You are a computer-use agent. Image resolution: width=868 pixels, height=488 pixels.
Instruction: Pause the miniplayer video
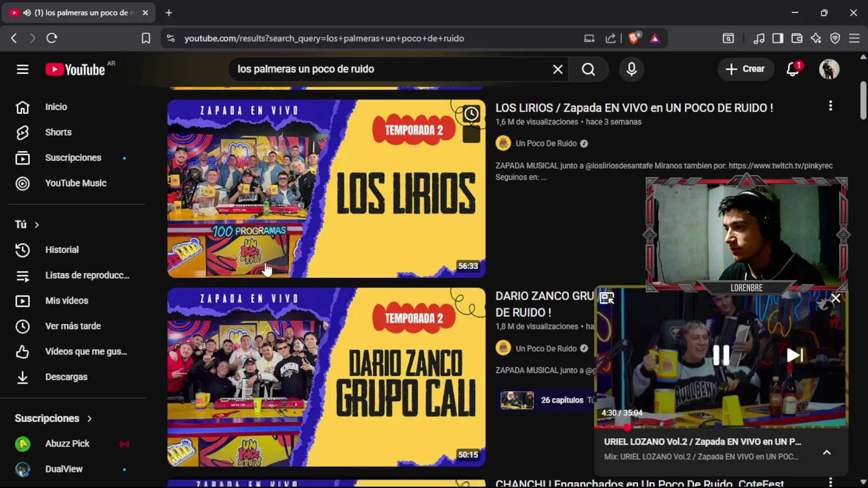(720, 355)
